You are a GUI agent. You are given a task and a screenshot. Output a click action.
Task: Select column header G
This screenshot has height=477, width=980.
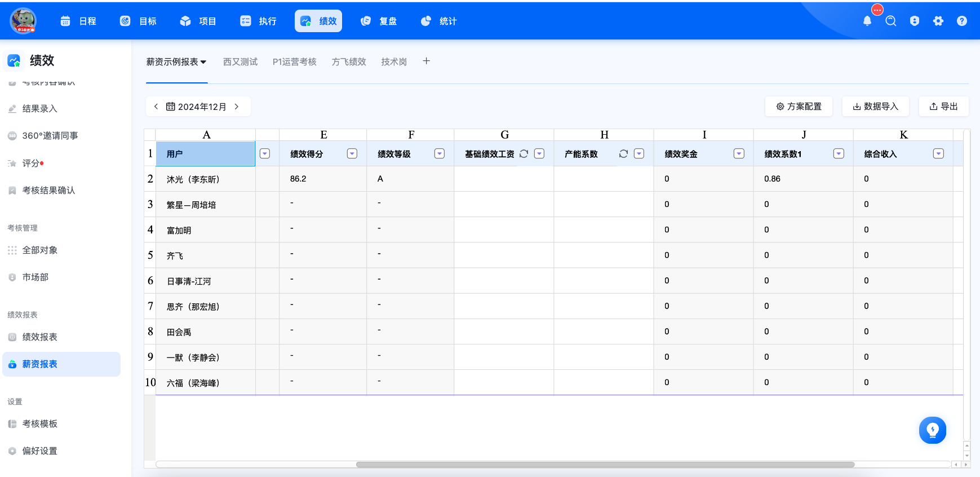click(504, 135)
